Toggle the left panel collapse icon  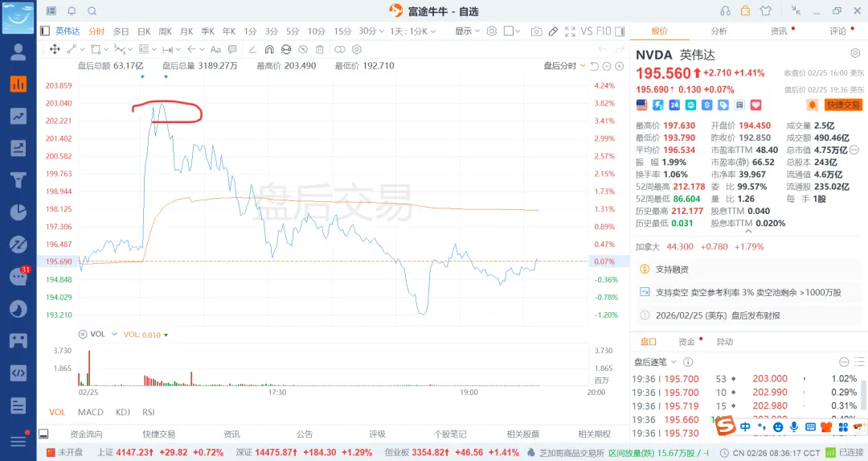pyautogui.click(x=45, y=31)
